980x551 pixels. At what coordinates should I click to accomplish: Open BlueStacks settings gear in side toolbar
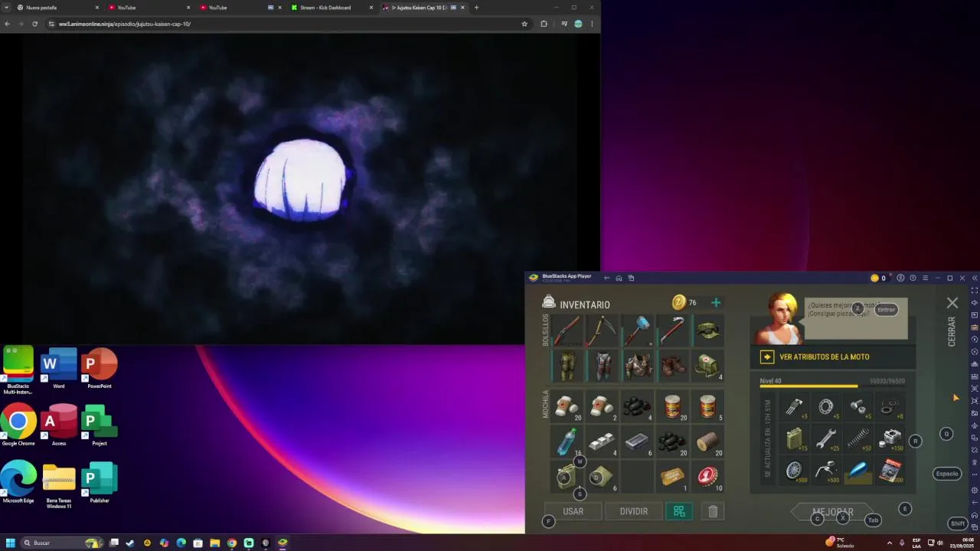pyautogui.click(x=974, y=490)
